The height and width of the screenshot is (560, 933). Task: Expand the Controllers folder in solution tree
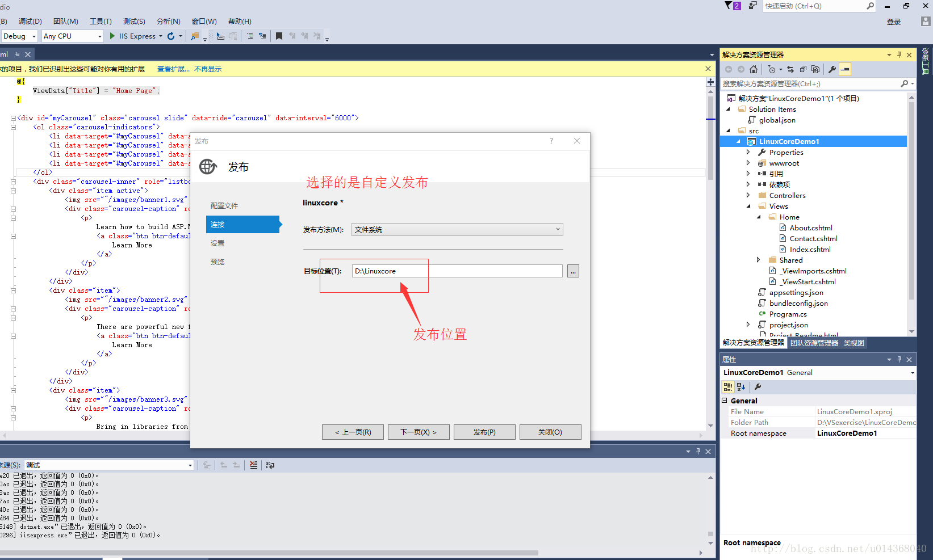click(748, 196)
